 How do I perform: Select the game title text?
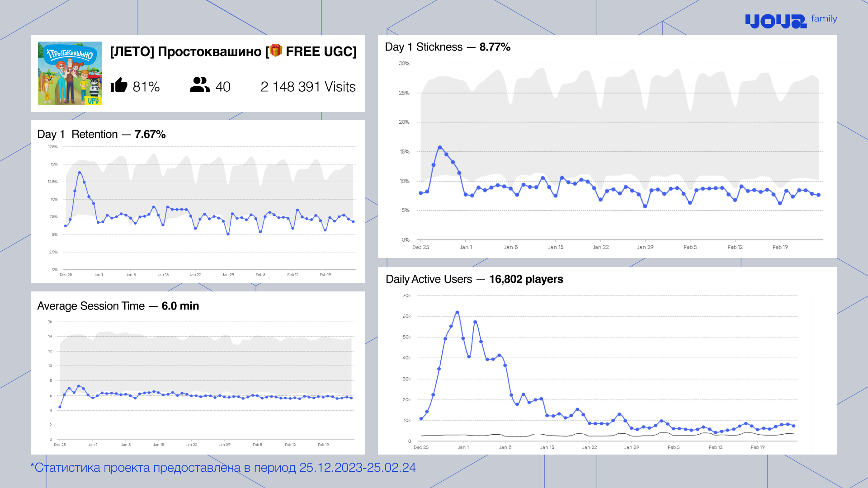pyautogui.click(x=233, y=52)
